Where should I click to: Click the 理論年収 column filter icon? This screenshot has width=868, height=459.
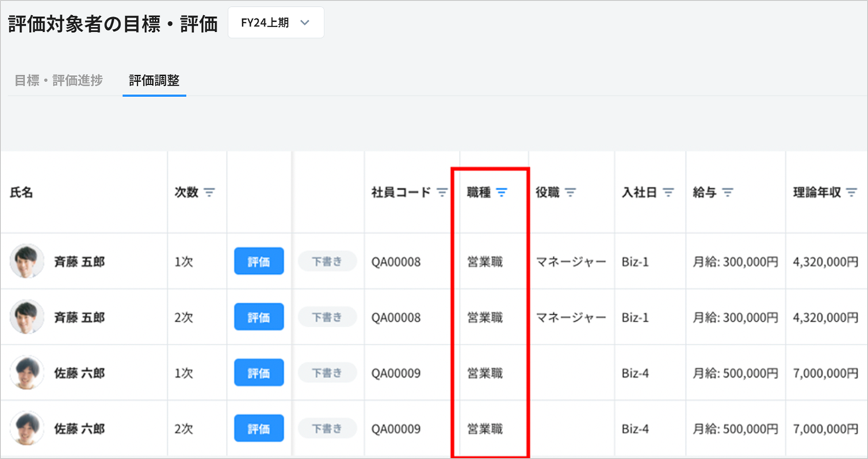point(852,193)
